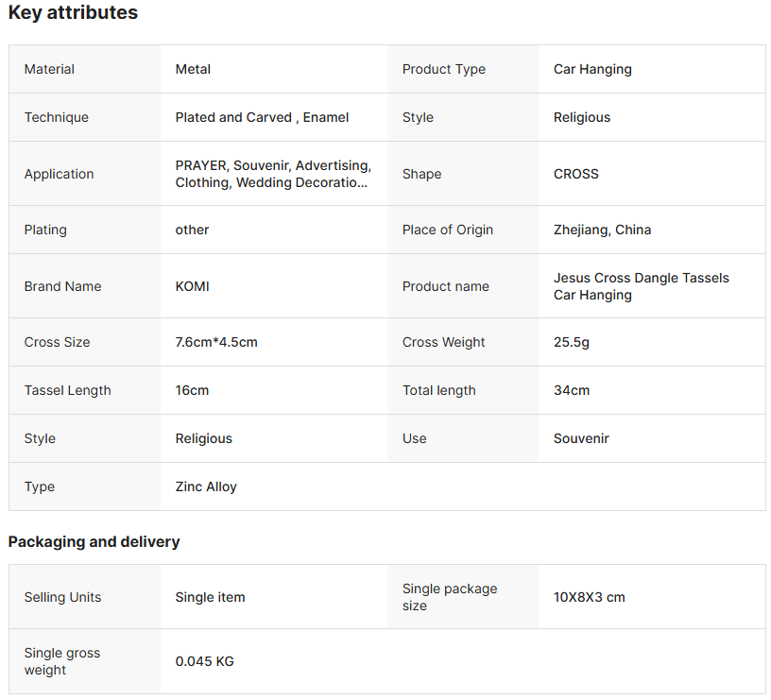Click the 25.5g cross weight value

pos(571,342)
